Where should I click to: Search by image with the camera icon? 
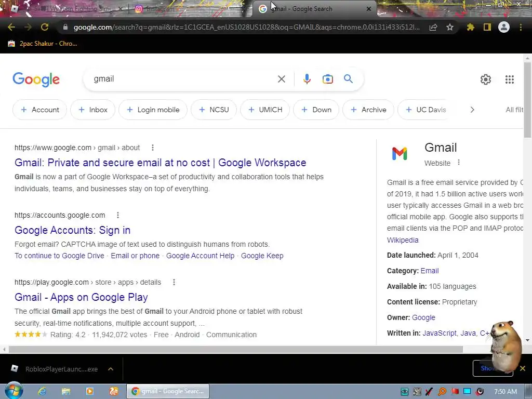(328, 79)
